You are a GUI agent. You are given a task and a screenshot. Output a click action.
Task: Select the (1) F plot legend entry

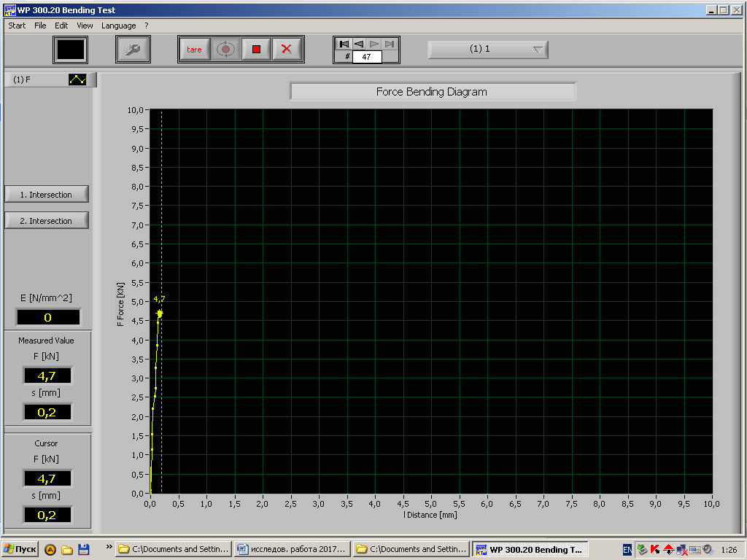pos(50,79)
